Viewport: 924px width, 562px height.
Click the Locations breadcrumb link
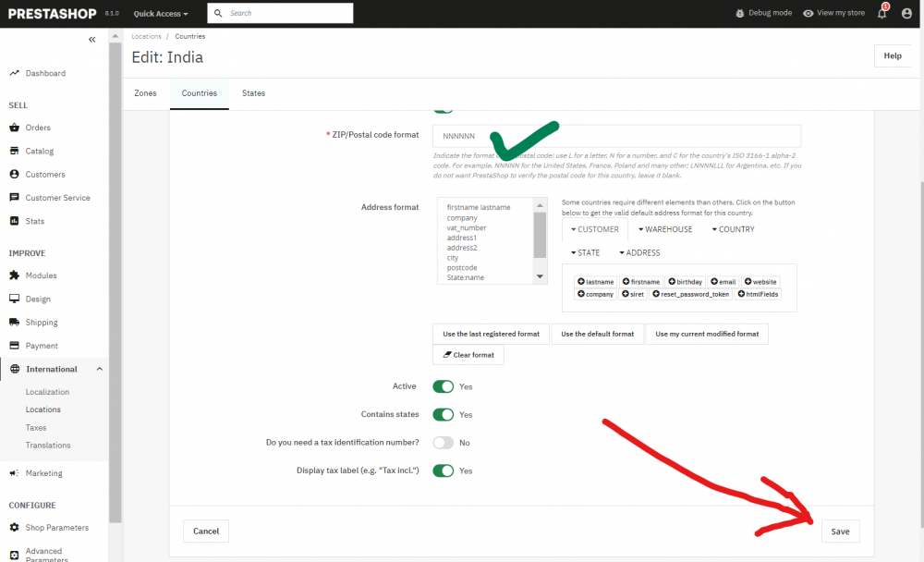click(x=146, y=37)
